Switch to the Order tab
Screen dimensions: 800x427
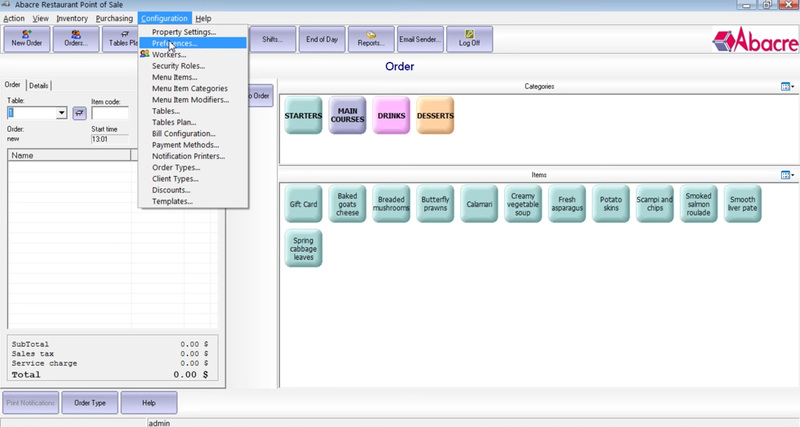click(13, 85)
